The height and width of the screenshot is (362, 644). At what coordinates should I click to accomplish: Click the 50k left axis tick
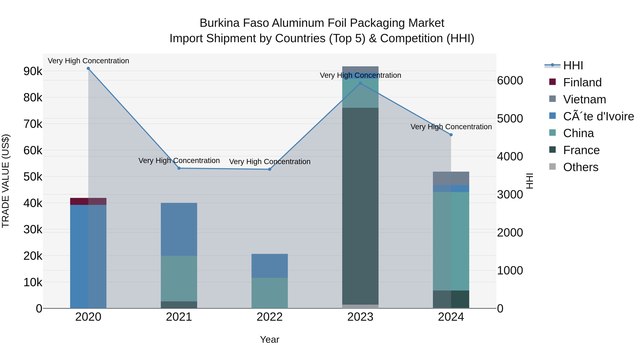[x=33, y=177]
